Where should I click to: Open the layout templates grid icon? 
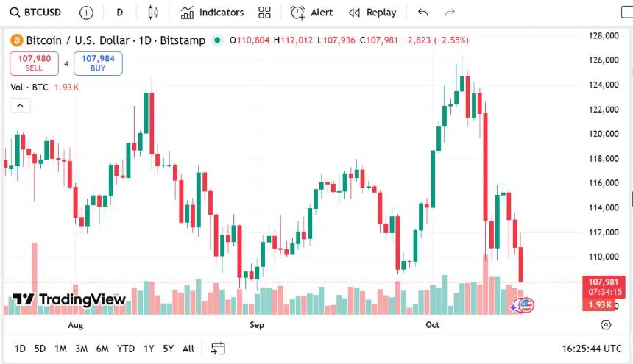pos(265,13)
